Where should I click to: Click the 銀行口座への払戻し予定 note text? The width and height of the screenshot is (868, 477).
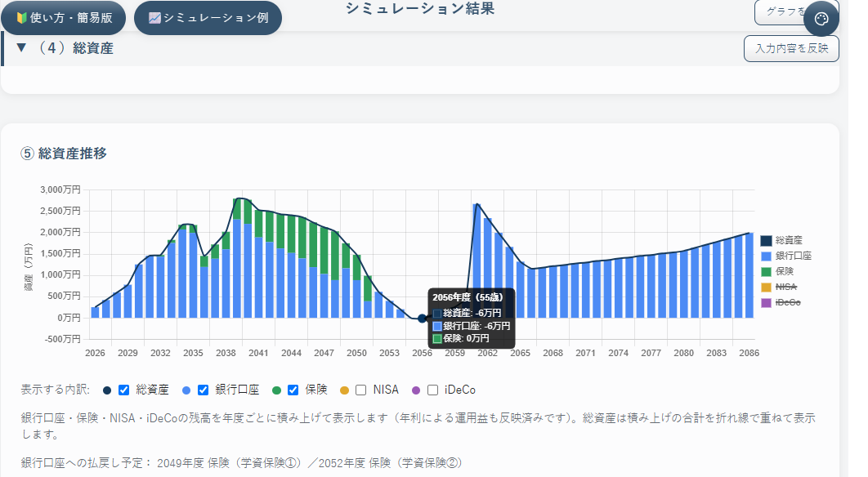(x=241, y=462)
